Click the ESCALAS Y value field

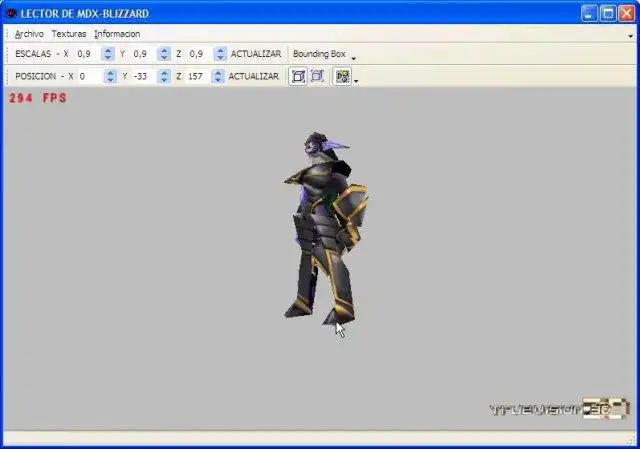pyautogui.click(x=144, y=54)
